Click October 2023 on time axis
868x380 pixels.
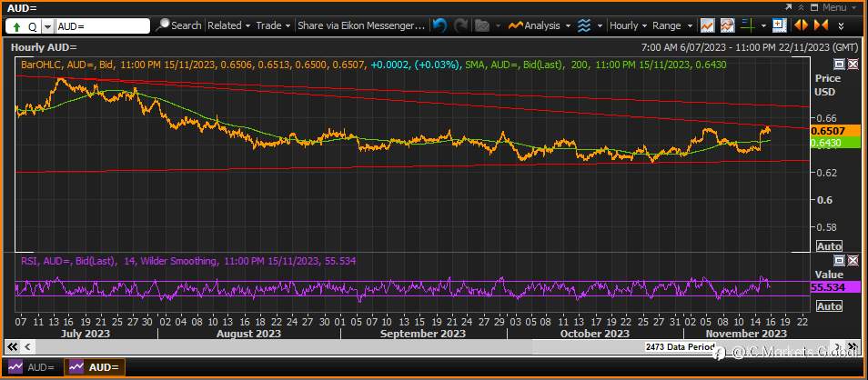pyautogui.click(x=594, y=334)
